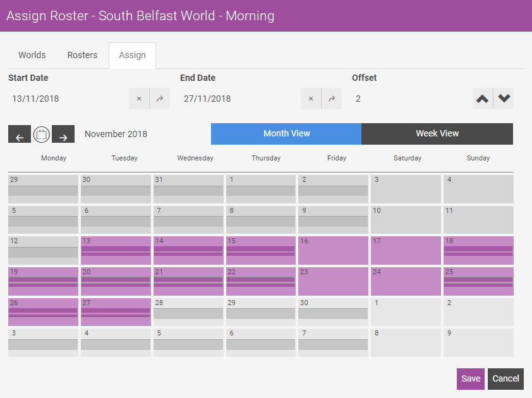Click November 30 calendar day
The image size is (532, 398).
(333, 312)
